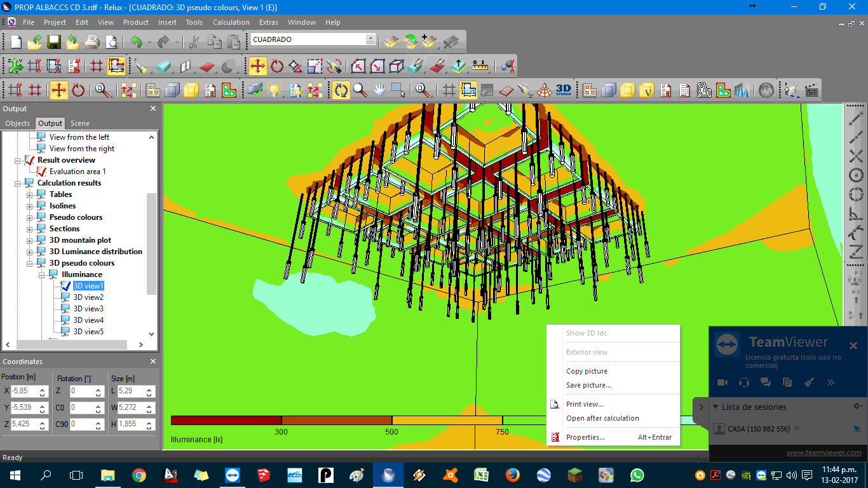The image size is (868, 488).
Task: Switch to the Scene tab
Action: pyautogui.click(x=79, y=123)
